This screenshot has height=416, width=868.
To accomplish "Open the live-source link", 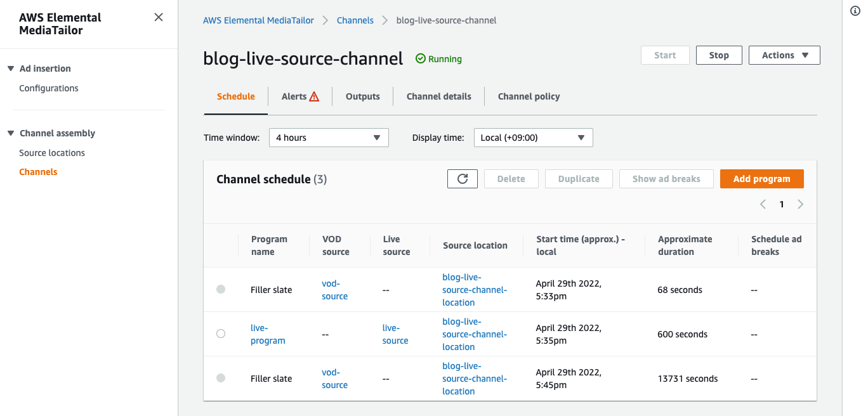I will tap(395, 334).
